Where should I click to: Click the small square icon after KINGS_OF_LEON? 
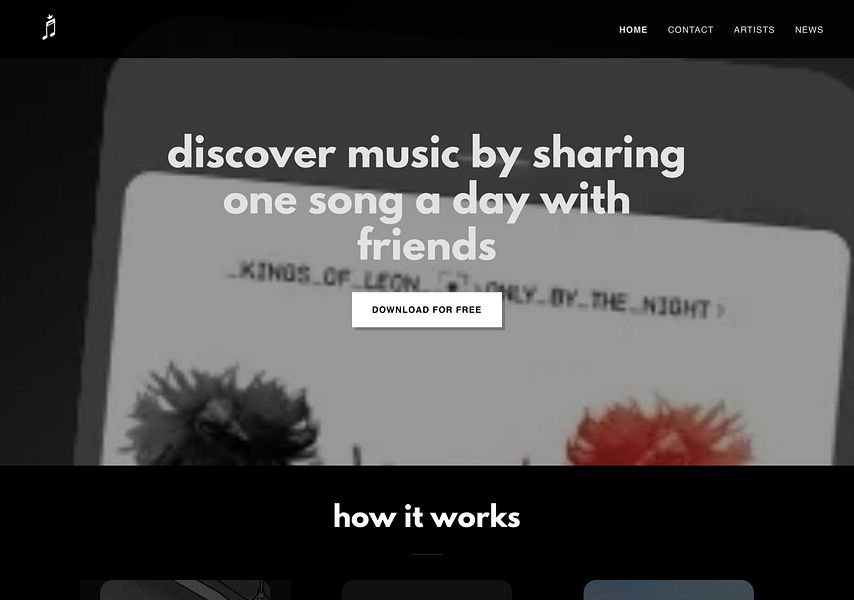pos(454,283)
